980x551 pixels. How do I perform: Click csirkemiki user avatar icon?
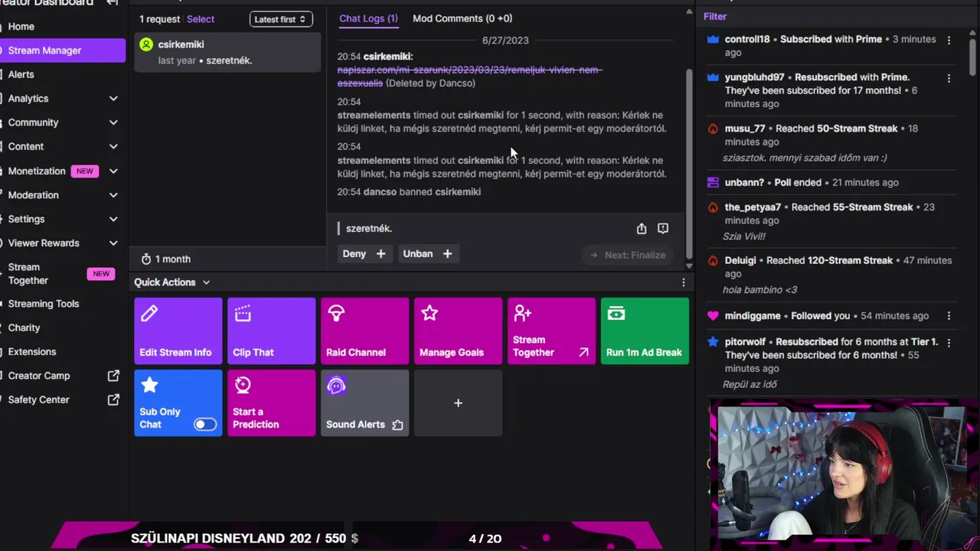click(x=146, y=44)
